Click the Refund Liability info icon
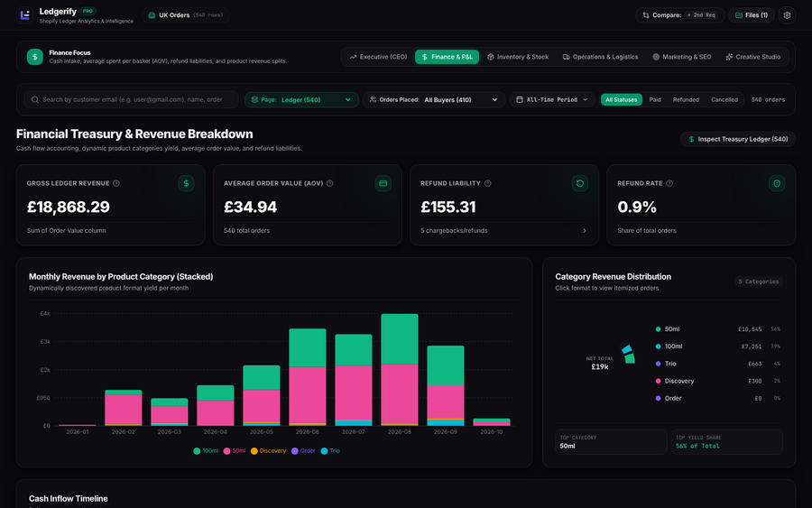The width and height of the screenshot is (812, 508). point(487,183)
